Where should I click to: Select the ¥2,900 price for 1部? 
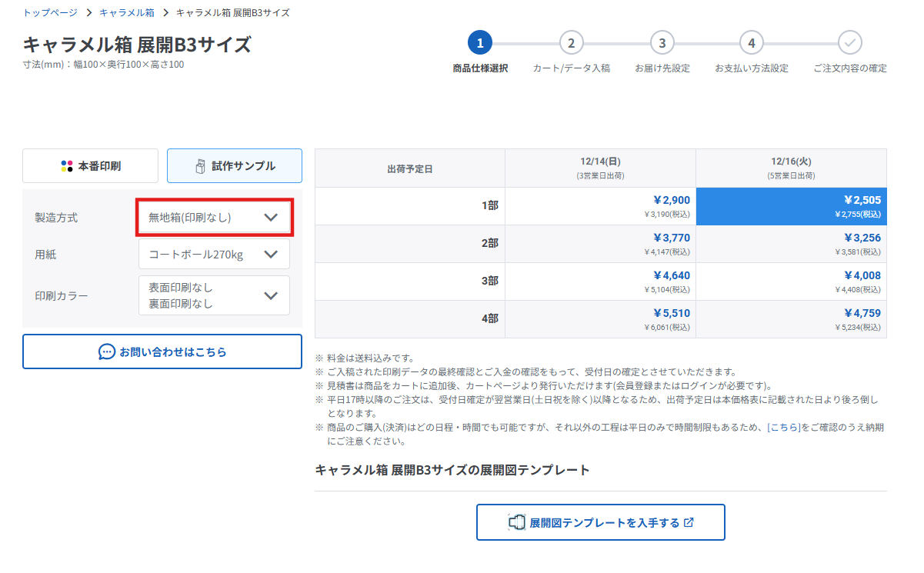[600, 206]
